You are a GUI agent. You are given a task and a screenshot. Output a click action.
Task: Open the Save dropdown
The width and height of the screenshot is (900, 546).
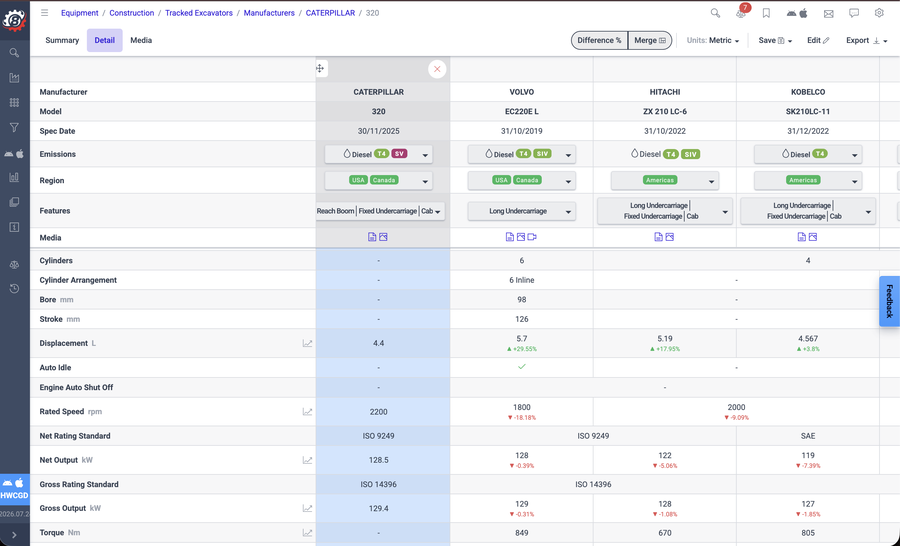pos(775,40)
